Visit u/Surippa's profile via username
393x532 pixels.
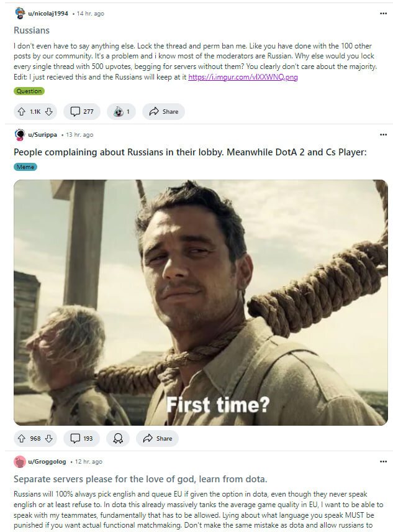pyautogui.click(x=42, y=135)
